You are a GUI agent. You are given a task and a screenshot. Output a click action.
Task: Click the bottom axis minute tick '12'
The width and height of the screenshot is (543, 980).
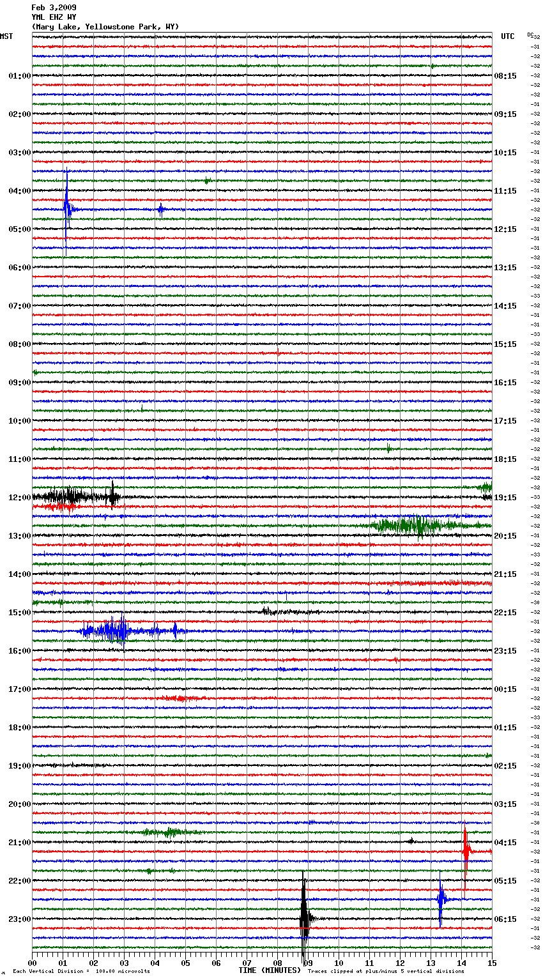[x=401, y=963]
